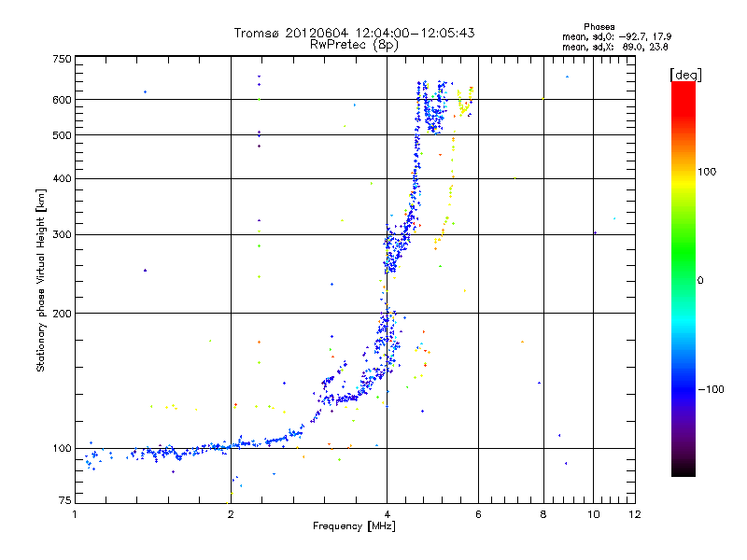The height and width of the screenshot is (560, 747).
Task: Click the colorbar label '0'
Action: pyautogui.click(x=699, y=281)
